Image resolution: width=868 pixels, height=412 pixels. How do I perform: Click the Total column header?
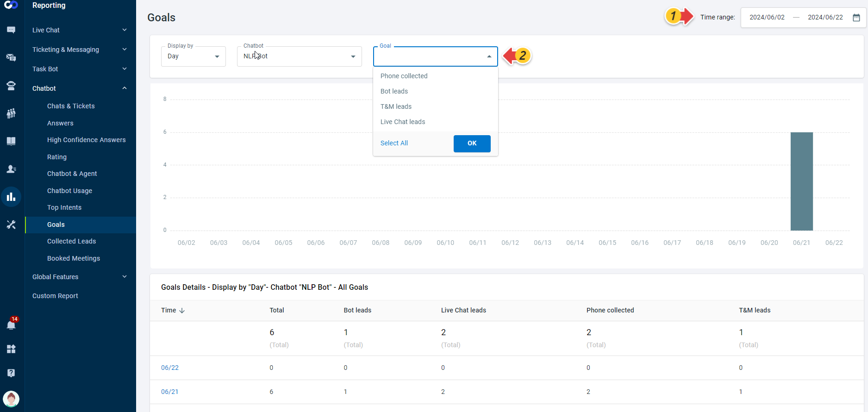pyautogui.click(x=277, y=310)
